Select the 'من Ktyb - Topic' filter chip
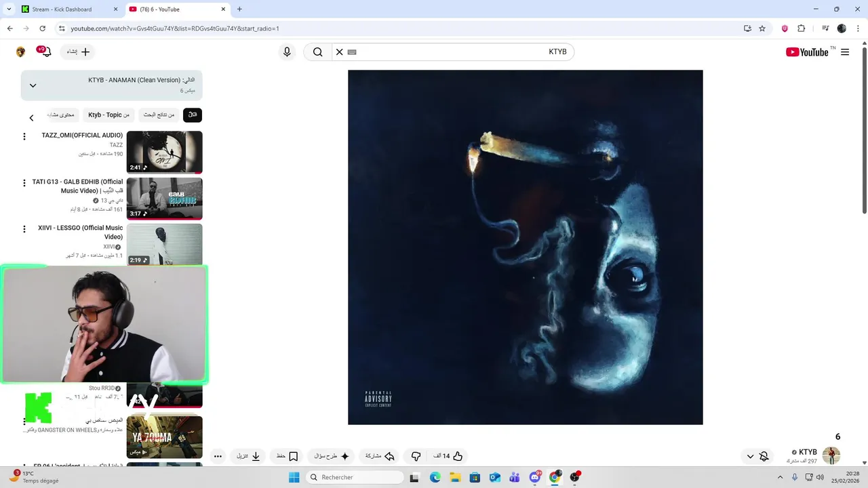The width and height of the screenshot is (868, 488). [108, 115]
